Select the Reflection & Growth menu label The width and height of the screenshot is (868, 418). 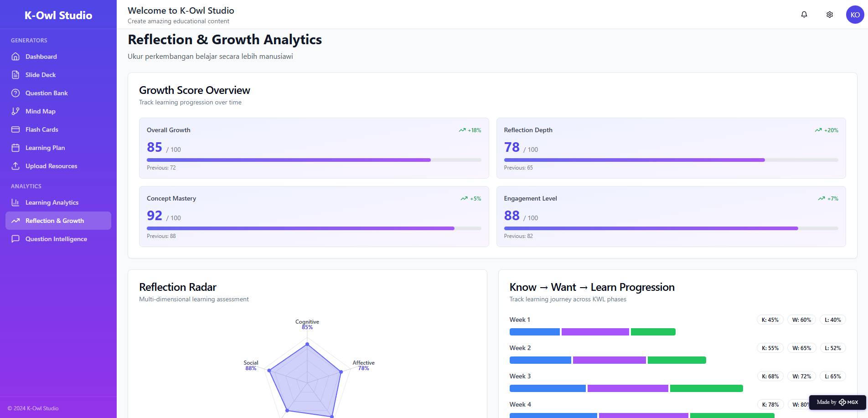[x=55, y=221]
